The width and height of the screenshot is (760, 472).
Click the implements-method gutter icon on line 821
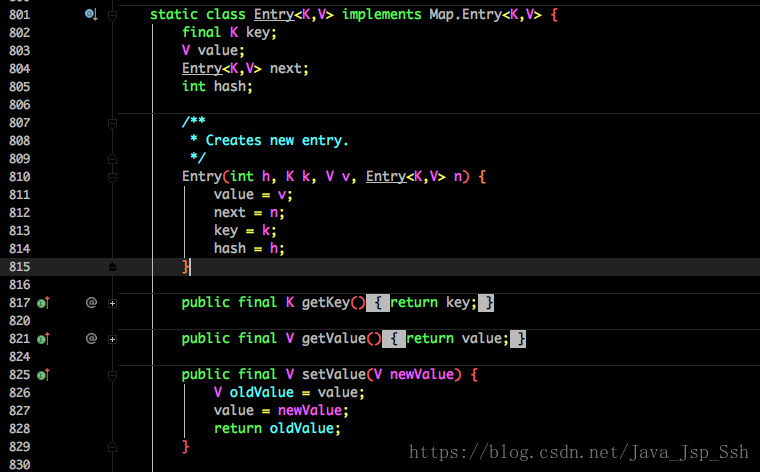click(44, 339)
